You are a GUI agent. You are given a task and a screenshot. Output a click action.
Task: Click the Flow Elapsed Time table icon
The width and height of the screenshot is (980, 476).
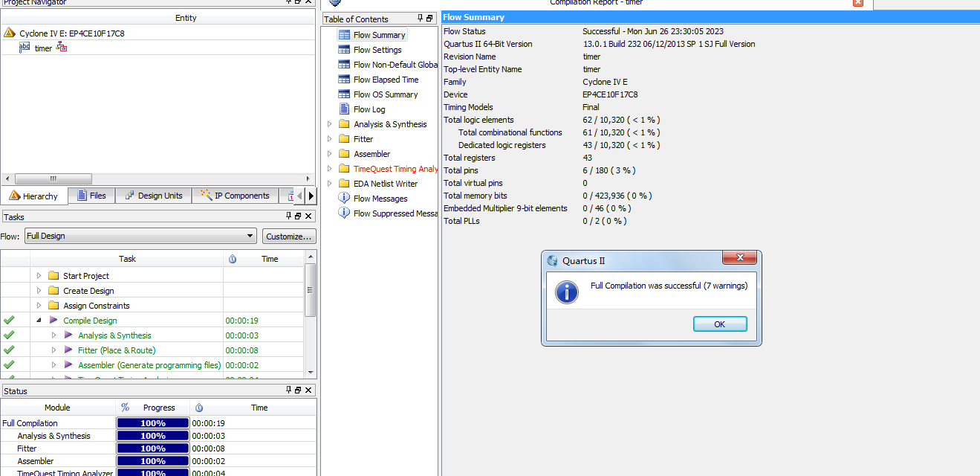point(344,80)
